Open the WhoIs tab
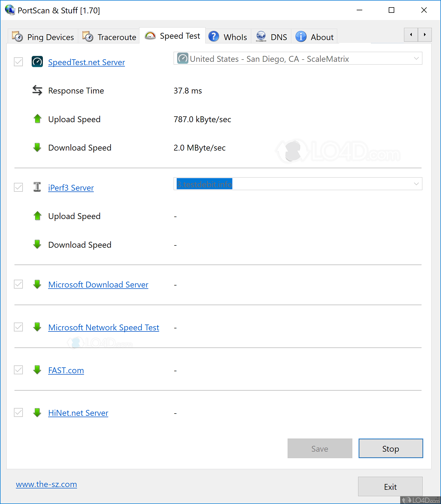This screenshot has height=504, width=441. pos(228,36)
